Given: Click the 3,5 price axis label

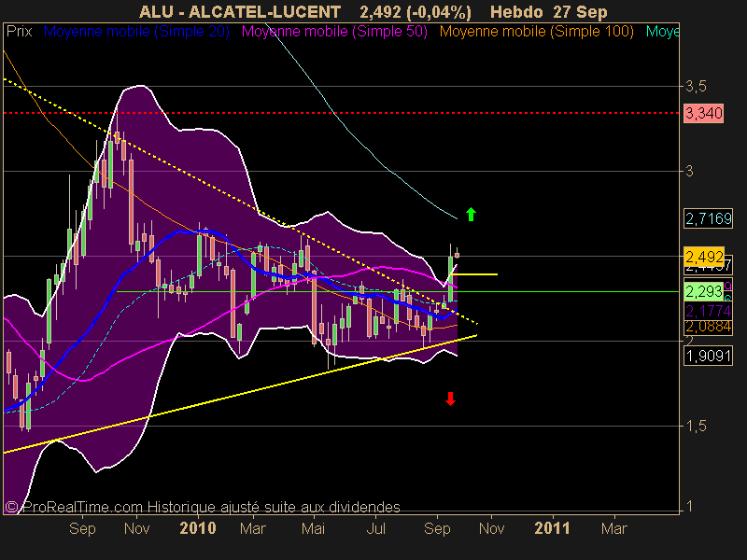Looking at the screenshot, I should click(x=696, y=86).
